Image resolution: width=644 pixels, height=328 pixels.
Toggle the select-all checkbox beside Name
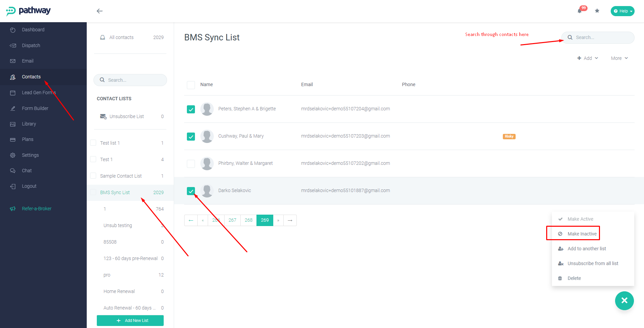click(191, 85)
